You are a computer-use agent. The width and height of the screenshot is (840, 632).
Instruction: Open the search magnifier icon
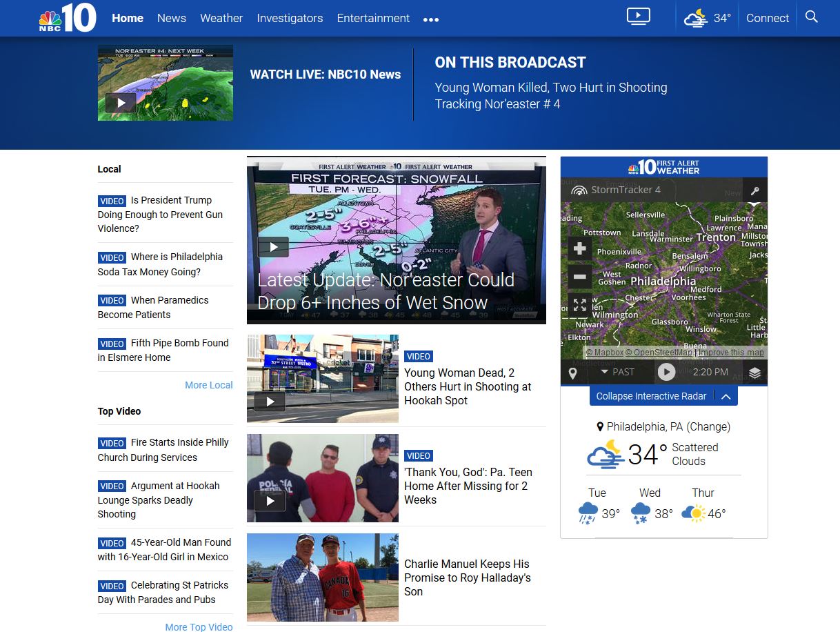(x=812, y=17)
